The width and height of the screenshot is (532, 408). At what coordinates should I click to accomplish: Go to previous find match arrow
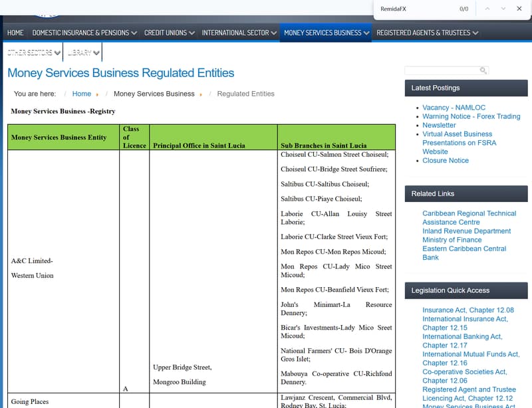click(x=487, y=9)
